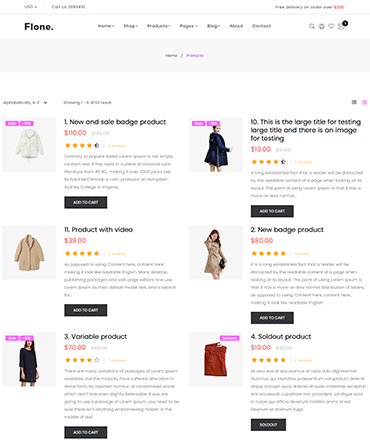
Task: Open title '1. New and sale badge product'
Action: point(115,122)
